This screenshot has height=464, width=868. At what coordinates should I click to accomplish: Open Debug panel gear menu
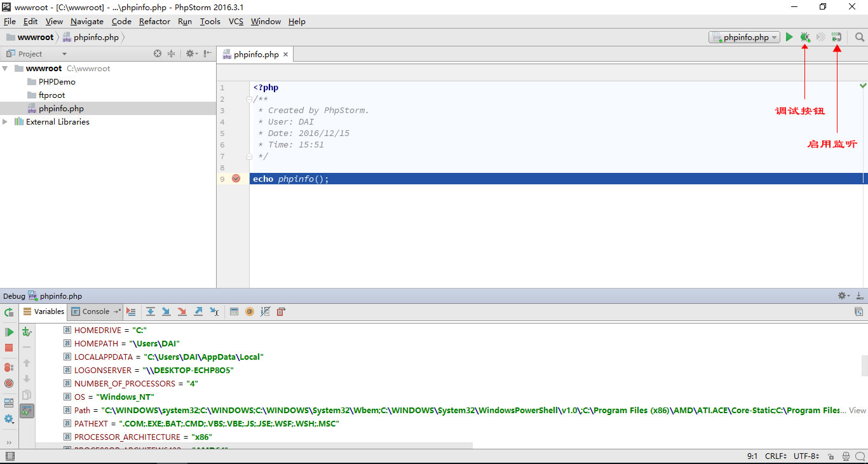tap(843, 296)
